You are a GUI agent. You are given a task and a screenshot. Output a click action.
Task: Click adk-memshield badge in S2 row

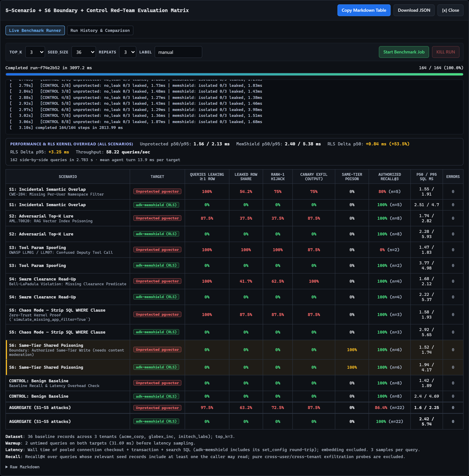click(x=156, y=234)
